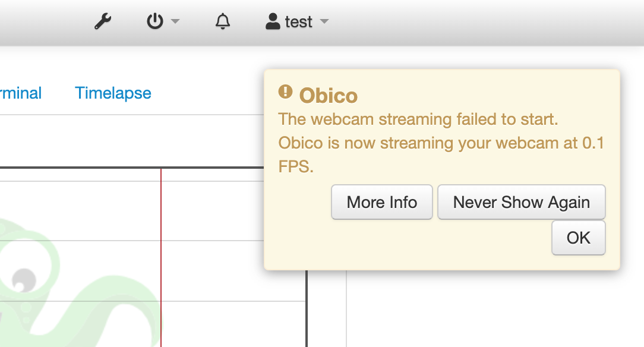This screenshot has width=644, height=347.
Task: Click the red vertical marker line in graph
Action: click(x=161, y=257)
